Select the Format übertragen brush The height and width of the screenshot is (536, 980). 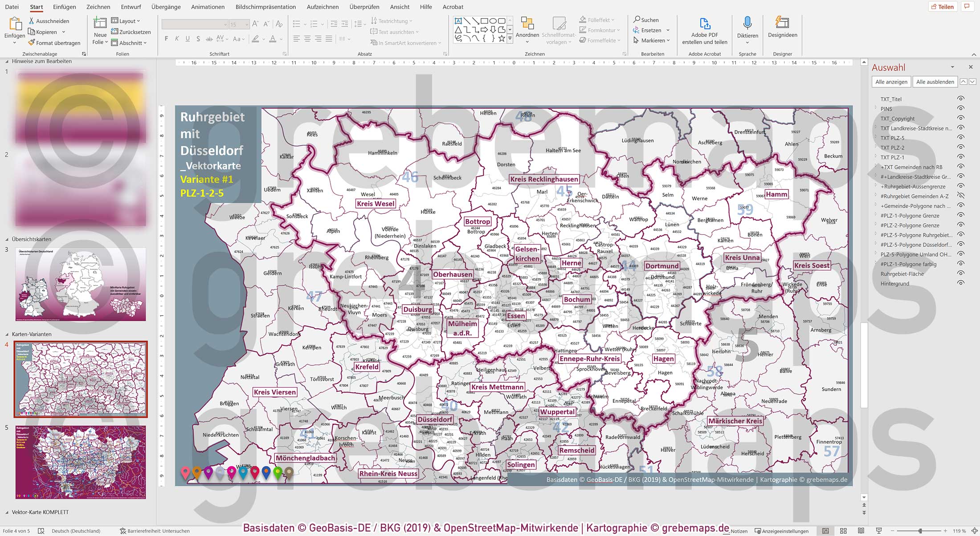32,43
